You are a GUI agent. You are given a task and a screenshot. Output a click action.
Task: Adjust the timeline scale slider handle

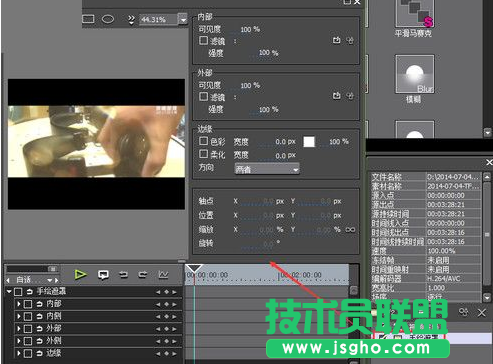[52, 269]
